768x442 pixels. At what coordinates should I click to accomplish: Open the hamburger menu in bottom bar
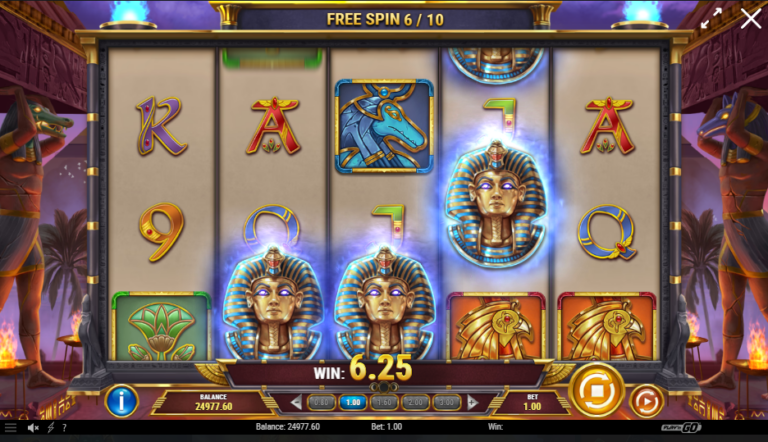click(x=11, y=428)
